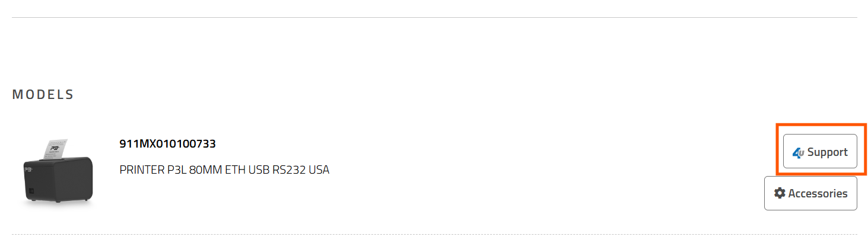Open the Support button
Image resolution: width=868 pixels, height=243 pixels.
pos(820,151)
